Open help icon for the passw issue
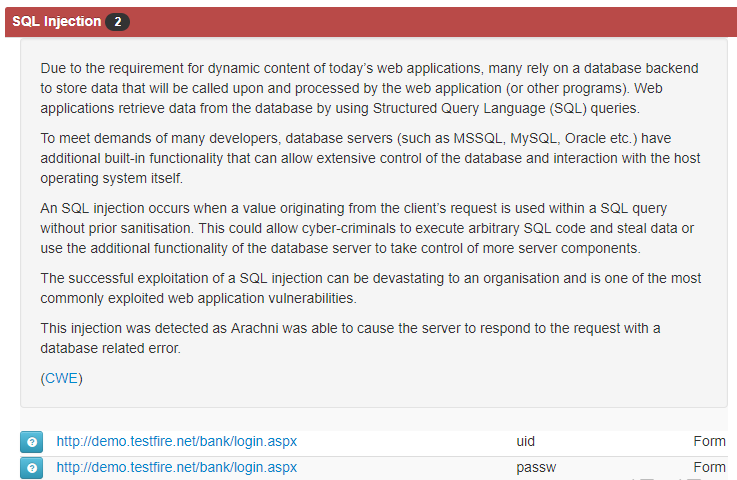The image size is (737, 480). point(31,468)
